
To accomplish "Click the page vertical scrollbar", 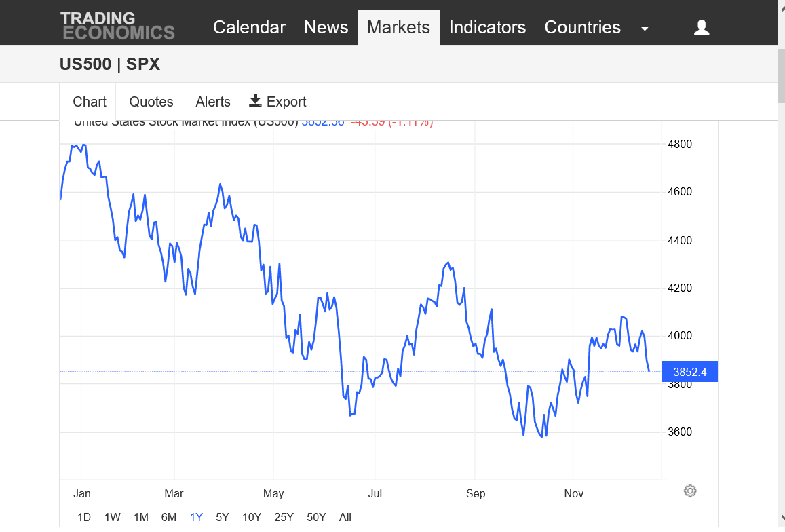I will (x=780, y=271).
